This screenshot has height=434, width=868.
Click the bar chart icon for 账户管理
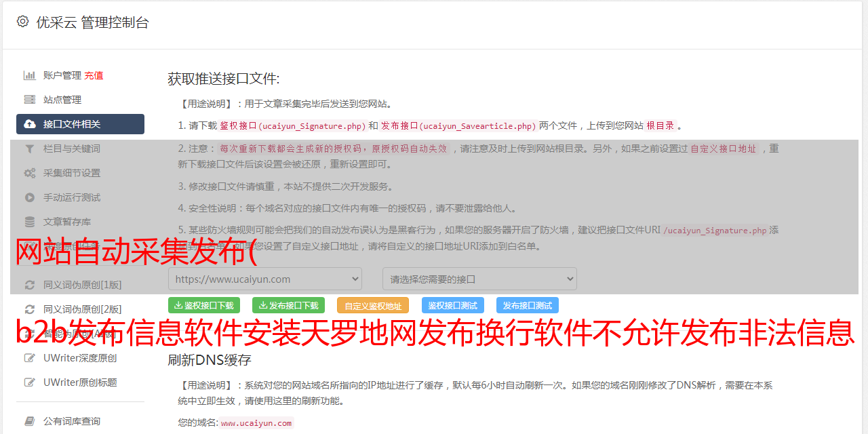tap(30, 75)
